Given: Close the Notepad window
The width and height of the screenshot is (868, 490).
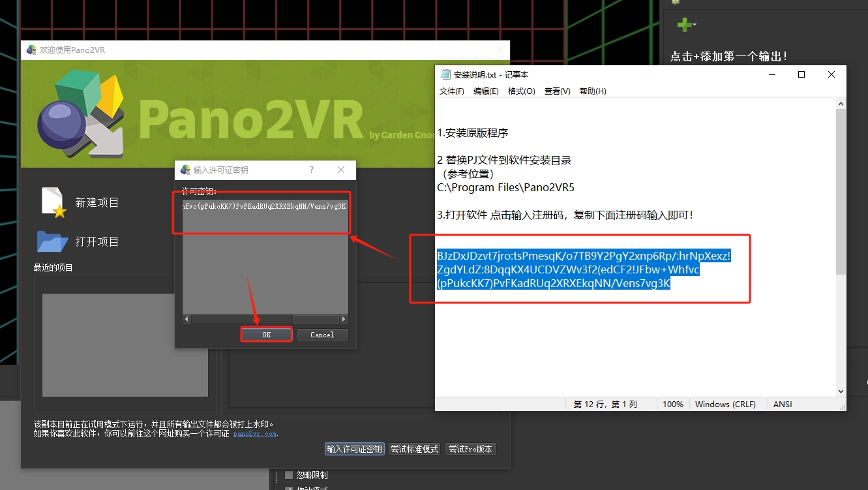Looking at the screenshot, I should coord(831,74).
